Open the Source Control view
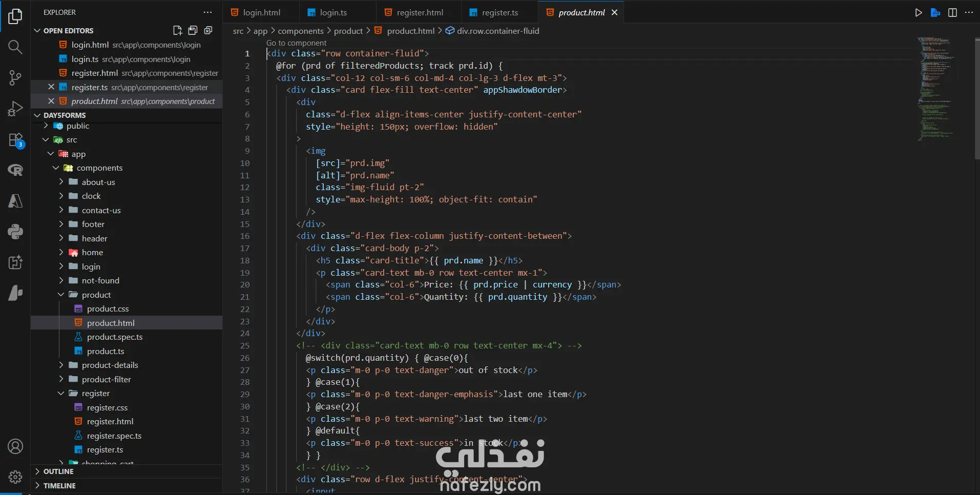Image resolution: width=980 pixels, height=495 pixels. 15,78
